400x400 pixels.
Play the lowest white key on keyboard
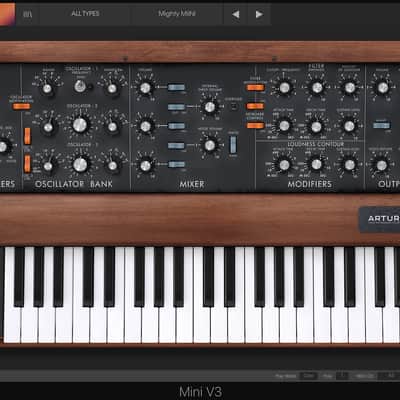click(12, 323)
